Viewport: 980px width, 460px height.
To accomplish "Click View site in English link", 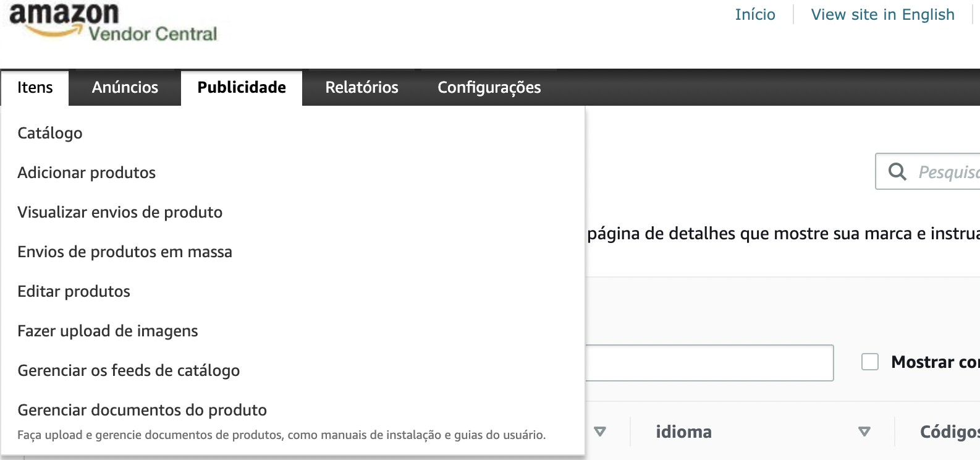I will (882, 14).
